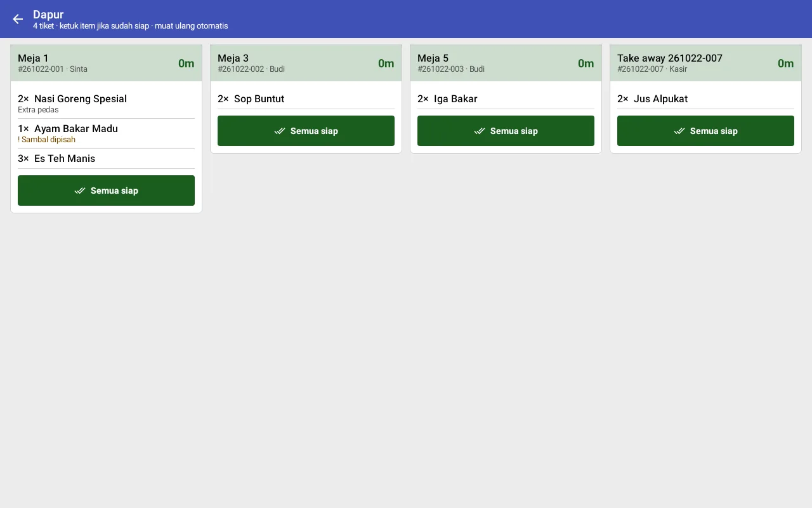Select the Meja 1 ticket header
The width and height of the screenshot is (812, 508).
click(x=106, y=63)
